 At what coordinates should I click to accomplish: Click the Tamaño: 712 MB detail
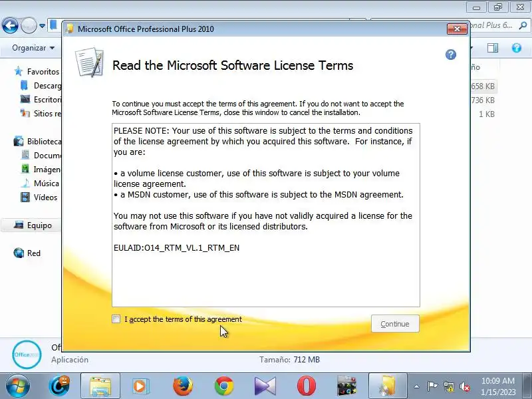pyautogui.click(x=289, y=359)
